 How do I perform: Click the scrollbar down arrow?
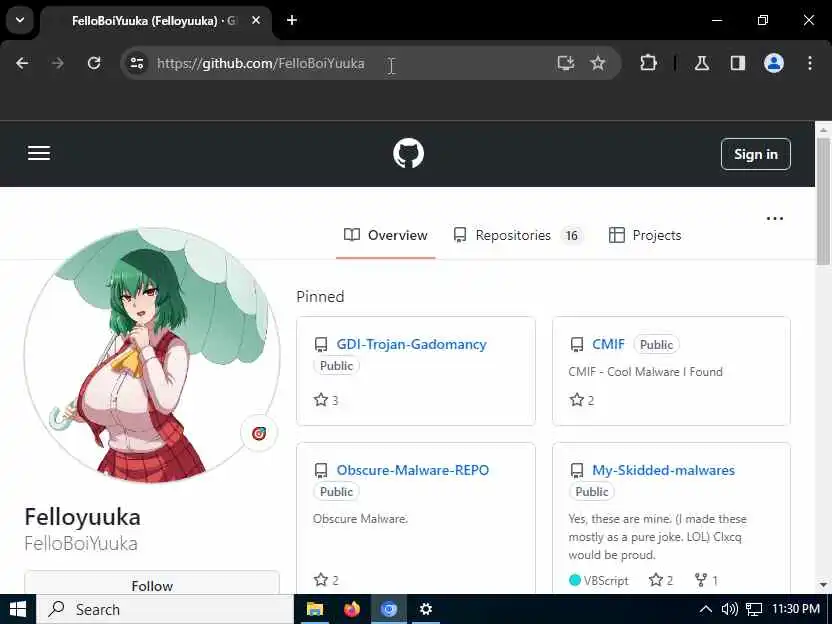823,585
